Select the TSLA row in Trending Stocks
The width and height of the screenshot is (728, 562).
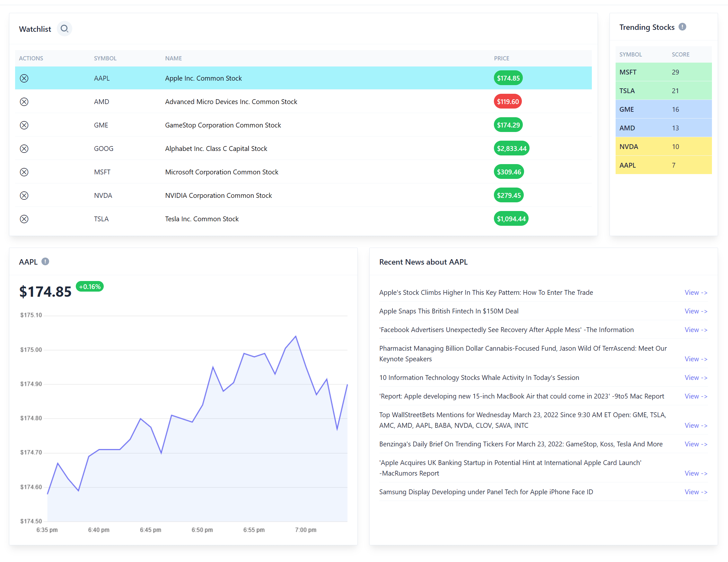tap(663, 91)
